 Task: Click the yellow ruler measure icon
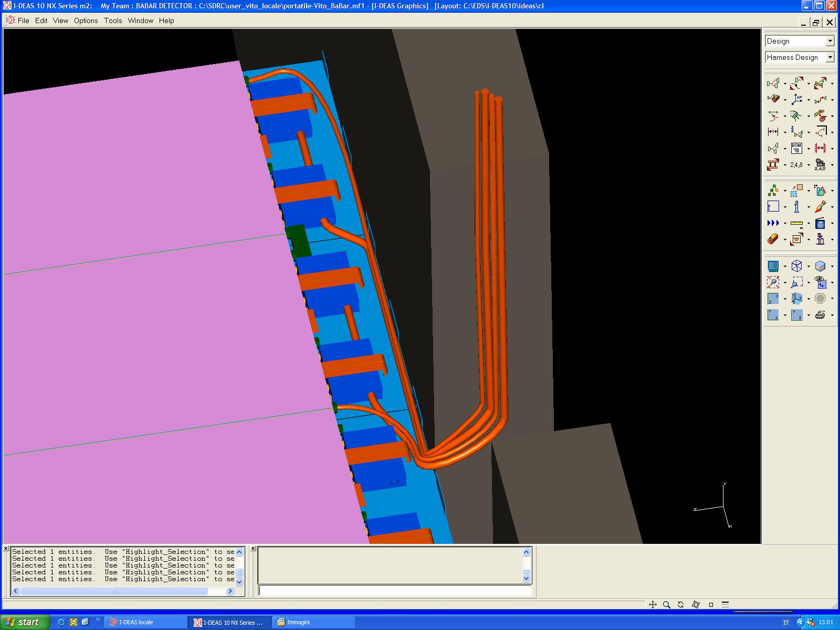[x=796, y=223]
